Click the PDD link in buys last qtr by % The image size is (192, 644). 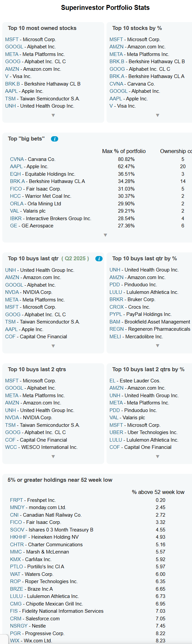tap(115, 285)
